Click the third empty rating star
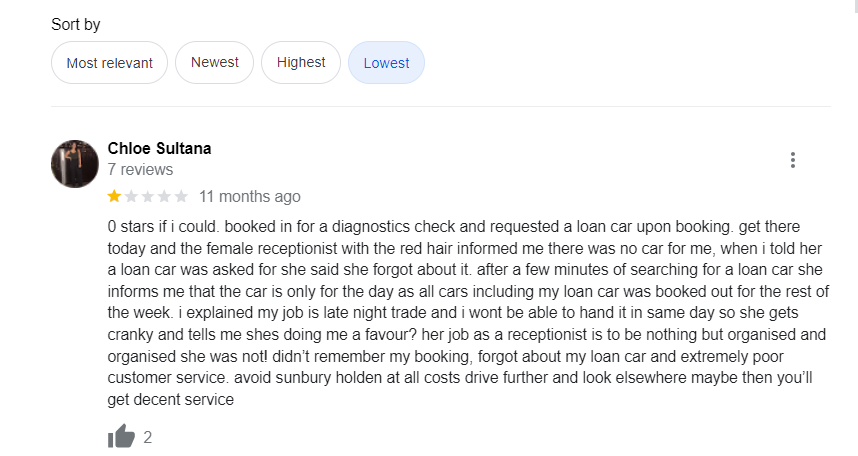This screenshot has height=456, width=858. click(x=148, y=196)
